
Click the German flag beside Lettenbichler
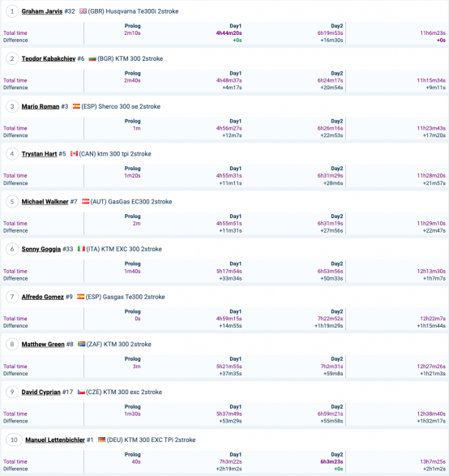101,440
